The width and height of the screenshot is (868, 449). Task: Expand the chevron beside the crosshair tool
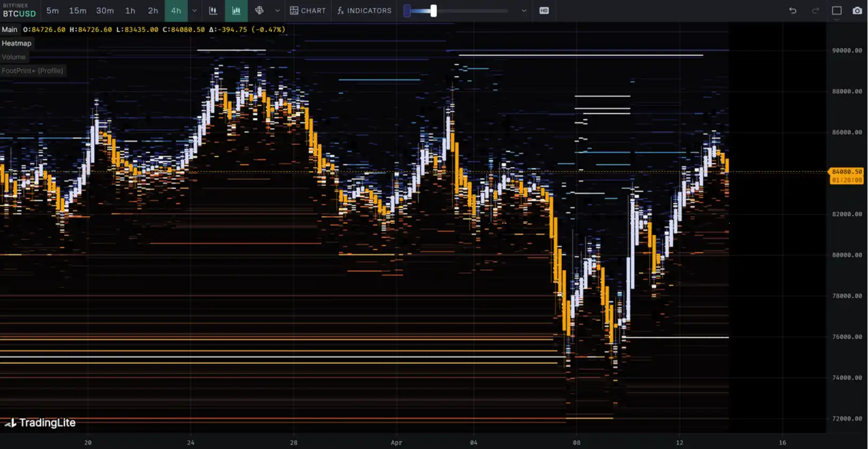tap(277, 11)
